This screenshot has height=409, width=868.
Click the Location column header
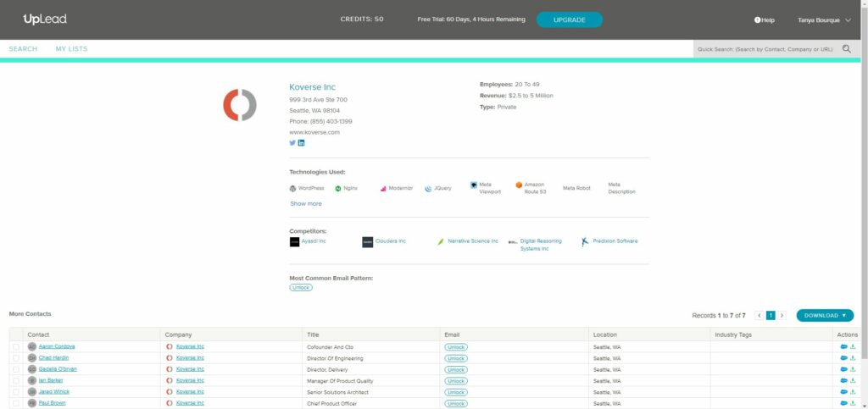point(605,334)
